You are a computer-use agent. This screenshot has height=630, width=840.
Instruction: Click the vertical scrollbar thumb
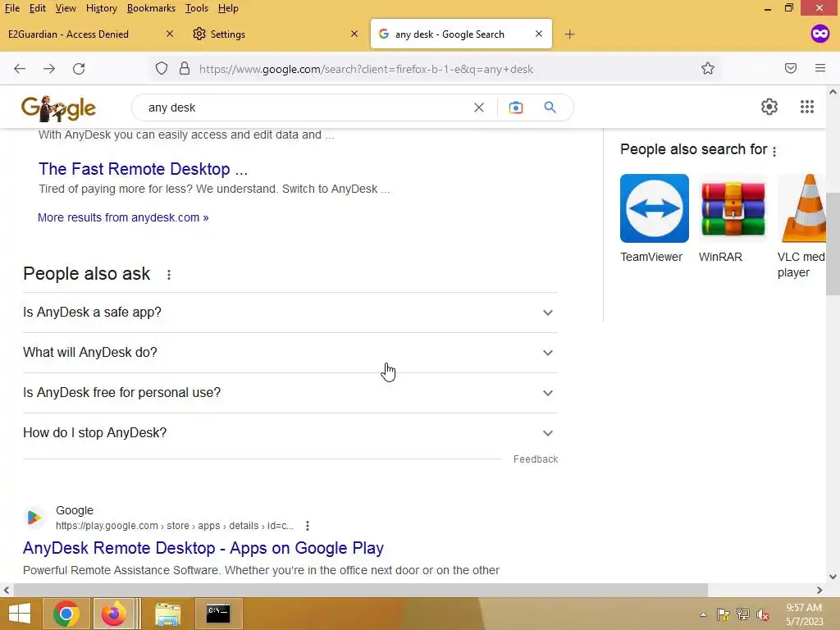(833, 244)
